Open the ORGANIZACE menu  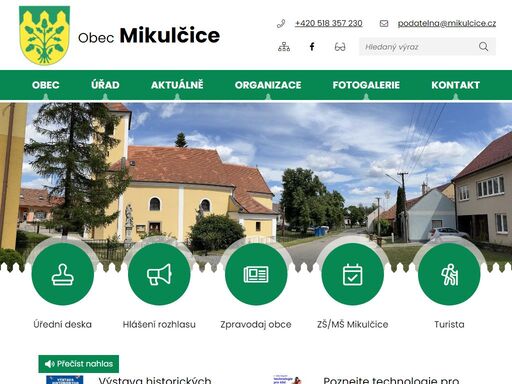268,85
